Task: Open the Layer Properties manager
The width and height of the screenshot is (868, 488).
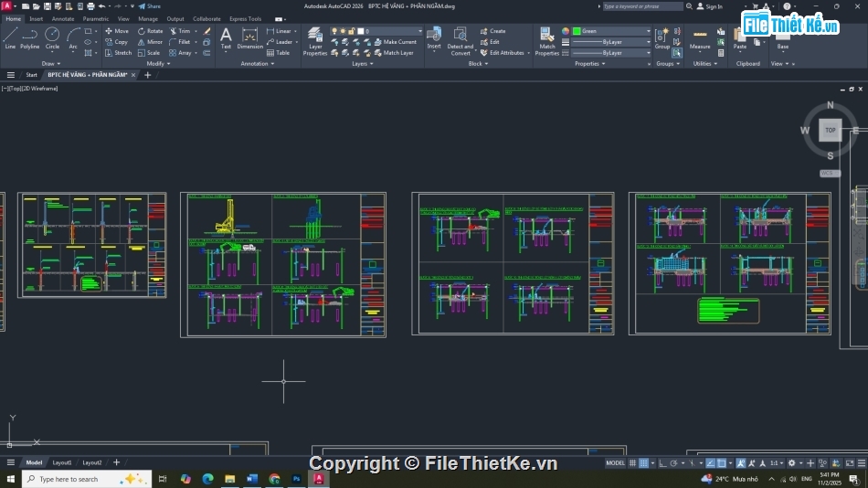Action: click(x=315, y=41)
